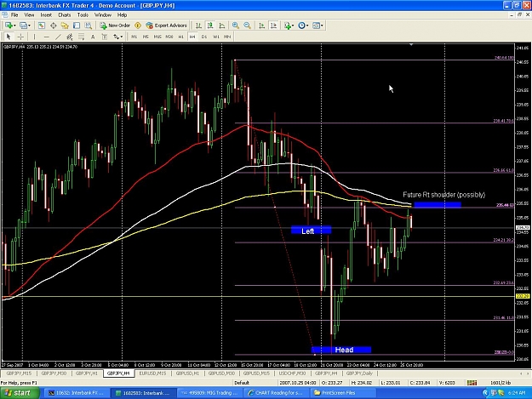This screenshot has height=399, width=532.
Task: Select the Cursor arrow tool
Action: [x=9, y=37]
